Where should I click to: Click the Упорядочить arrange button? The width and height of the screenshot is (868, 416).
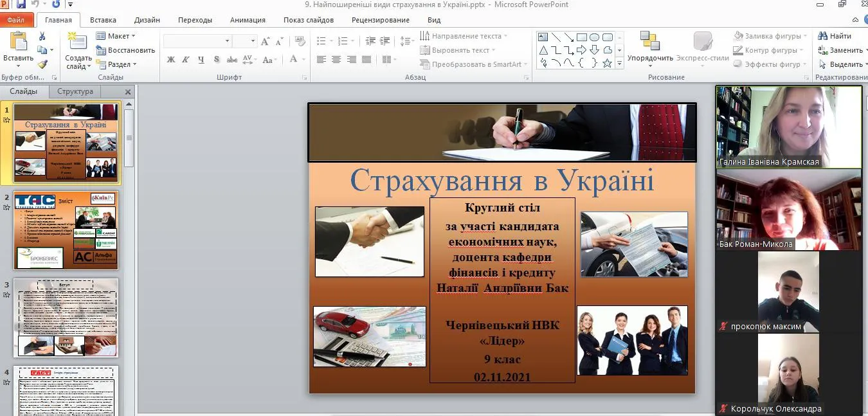pos(650,49)
